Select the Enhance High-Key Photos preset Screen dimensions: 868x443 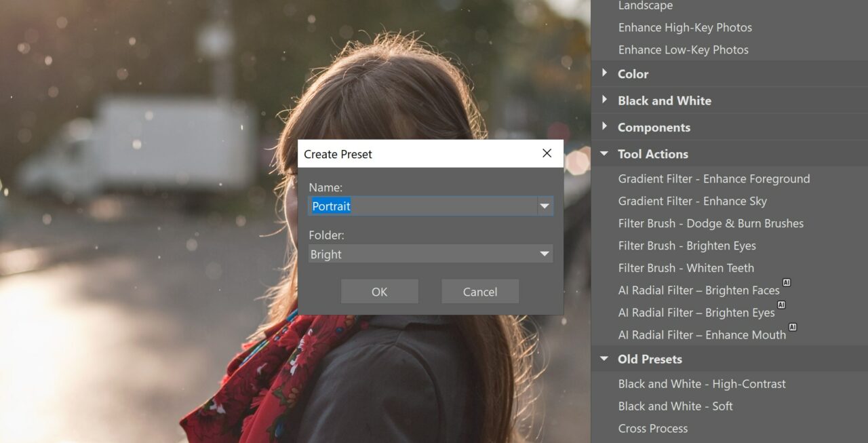click(x=685, y=27)
